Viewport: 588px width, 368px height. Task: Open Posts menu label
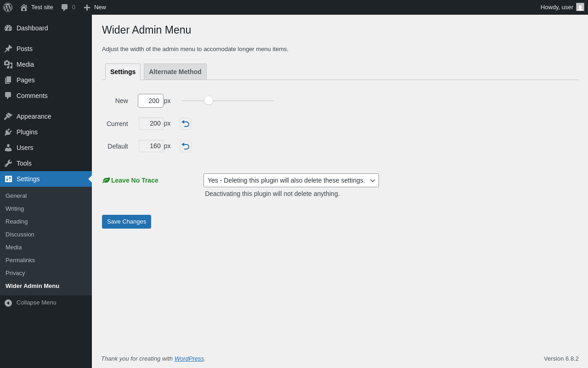24,49
